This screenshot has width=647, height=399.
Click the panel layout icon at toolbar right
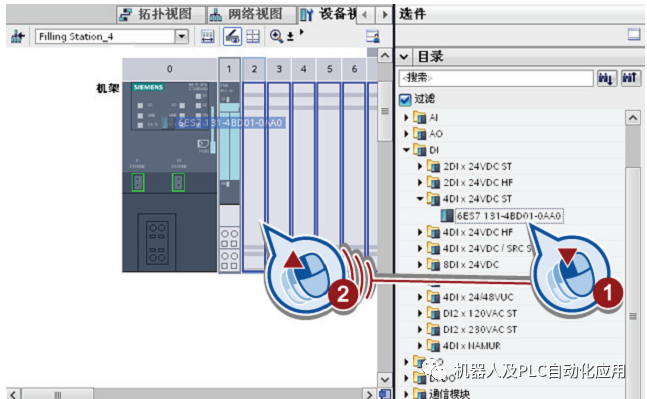372,36
